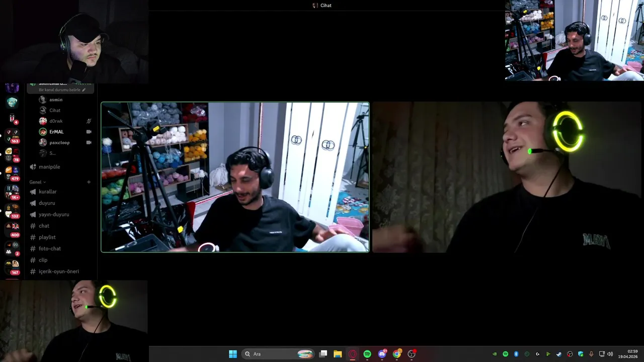Screen dimensions: 644x362
Task: Open the server icon with 4 badge
Action: coord(12,119)
